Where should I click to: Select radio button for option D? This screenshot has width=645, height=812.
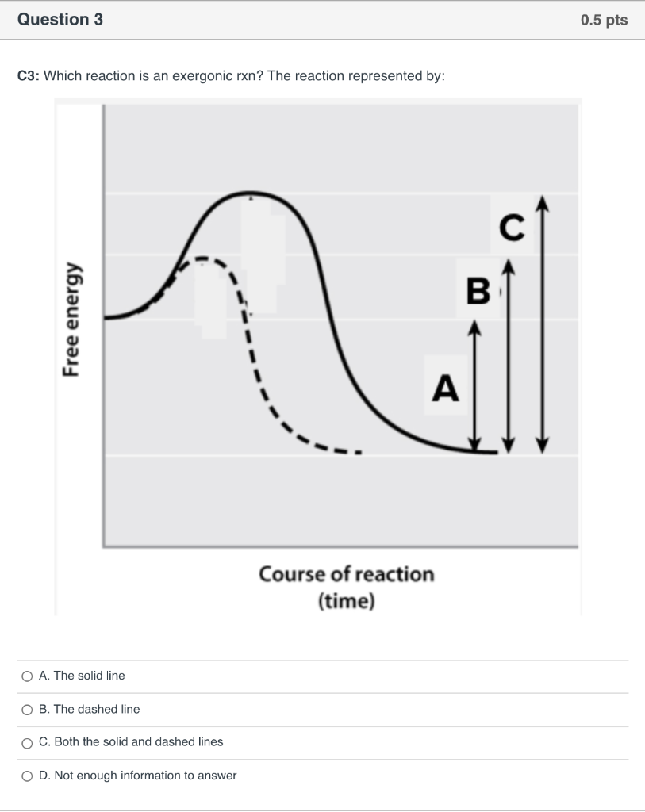point(26,776)
